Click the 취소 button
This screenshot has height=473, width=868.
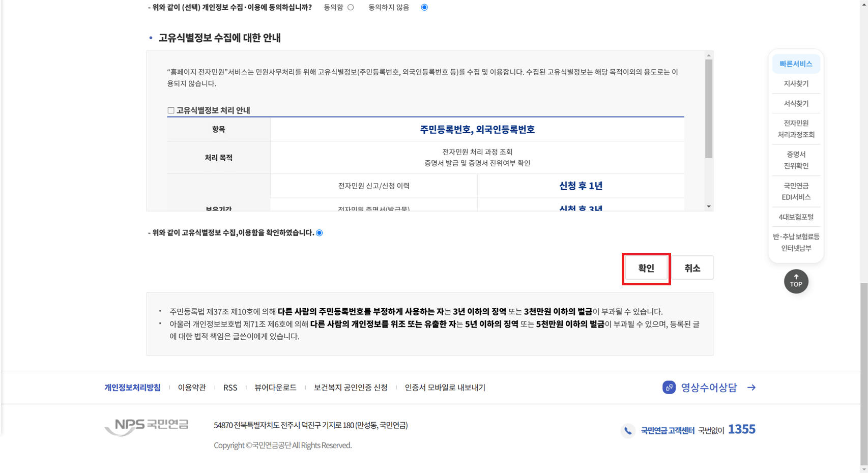click(x=693, y=268)
